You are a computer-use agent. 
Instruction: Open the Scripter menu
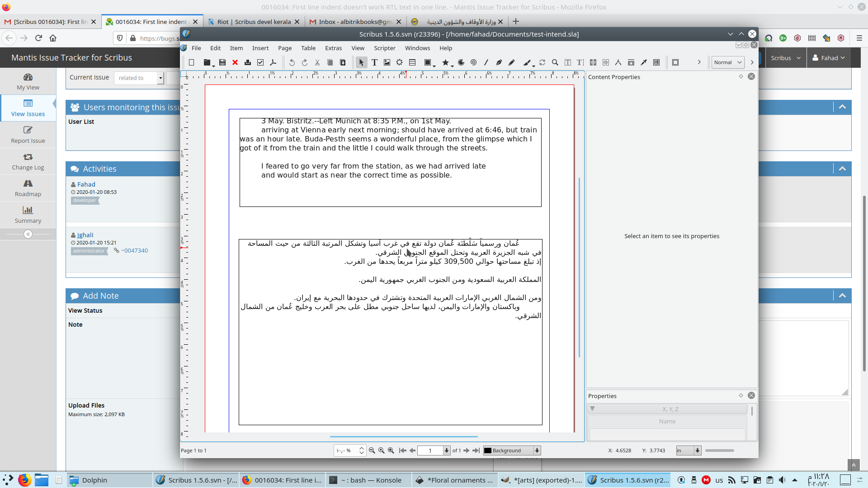point(384,48)
